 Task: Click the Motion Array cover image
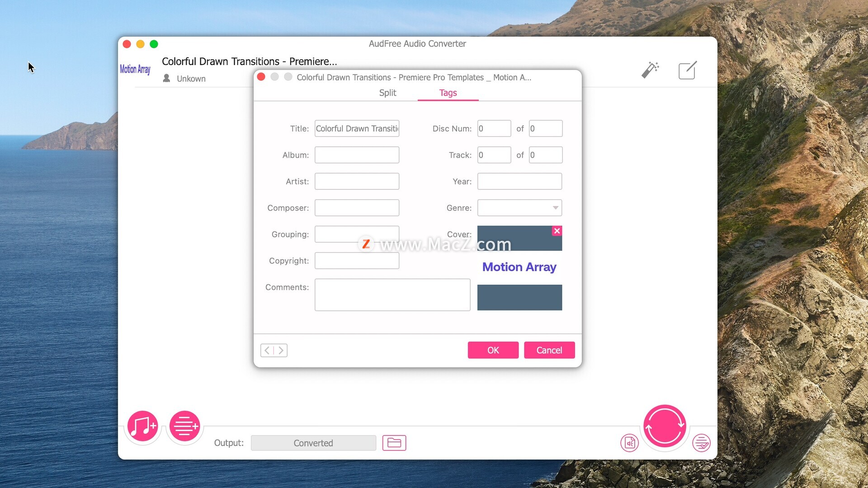tap(520, 268)
